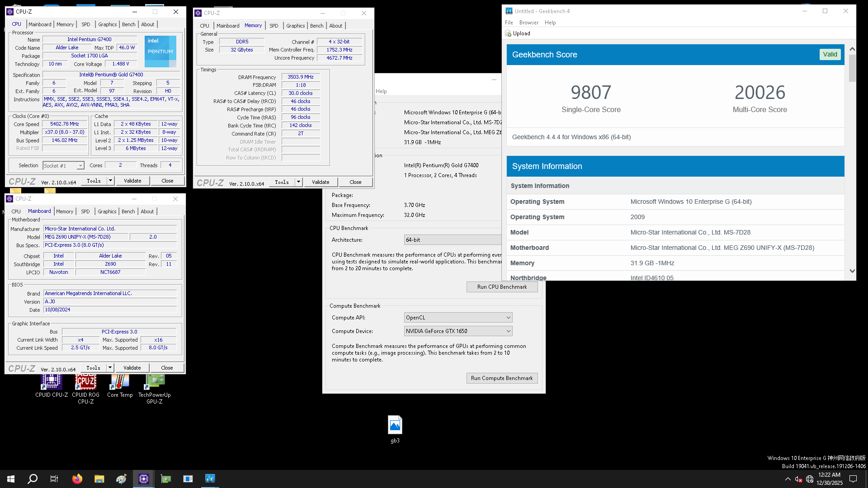This screenshot has height=488, width=868.
Task: Open taskbar Search
Action: [x=33, y=479]
